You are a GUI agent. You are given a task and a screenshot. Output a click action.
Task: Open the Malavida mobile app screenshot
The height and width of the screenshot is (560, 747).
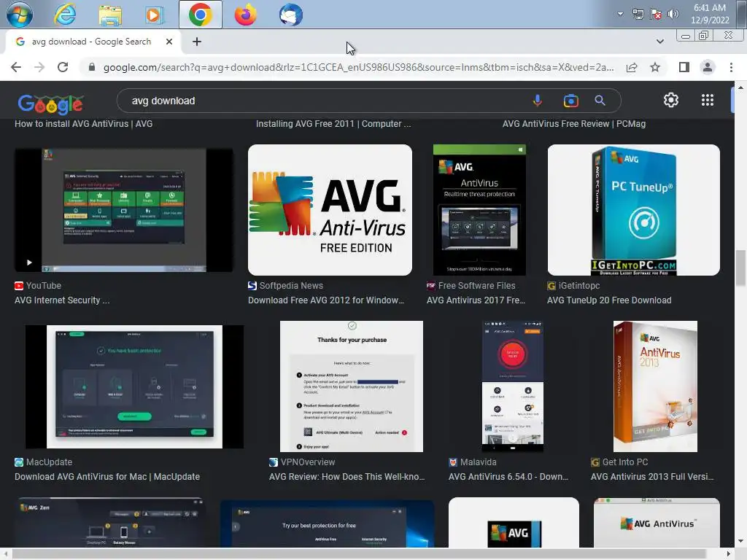513,386
